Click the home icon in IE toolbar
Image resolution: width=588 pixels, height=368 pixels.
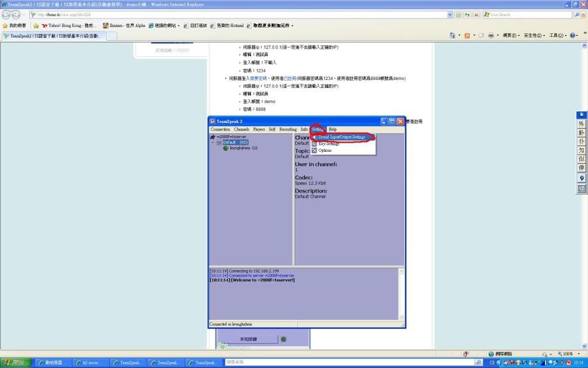point(452,36)
